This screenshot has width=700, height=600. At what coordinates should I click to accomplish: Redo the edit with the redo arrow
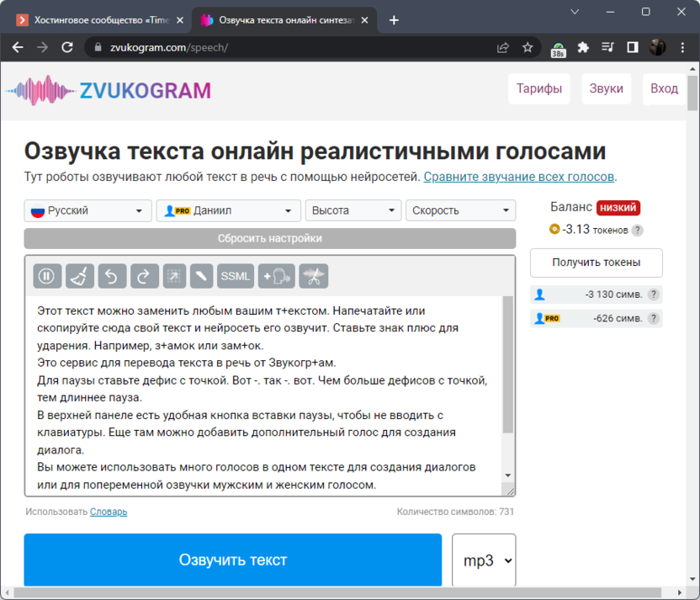point(144,276)
